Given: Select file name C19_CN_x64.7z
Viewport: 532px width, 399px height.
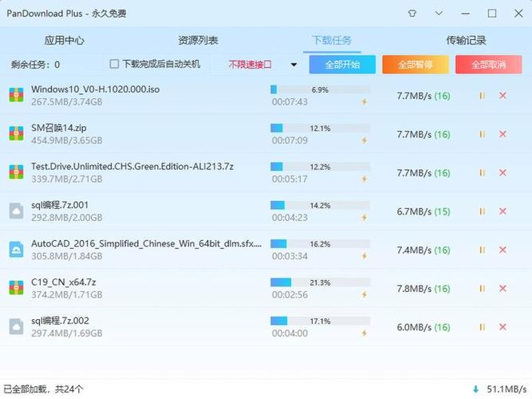Looking at the screenshot, I should (64, 282).
